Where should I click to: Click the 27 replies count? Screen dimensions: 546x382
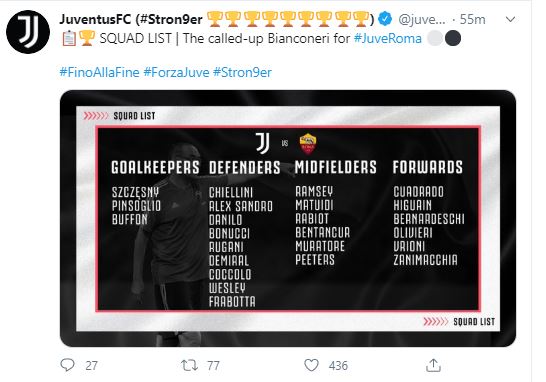tap(91, 366)
